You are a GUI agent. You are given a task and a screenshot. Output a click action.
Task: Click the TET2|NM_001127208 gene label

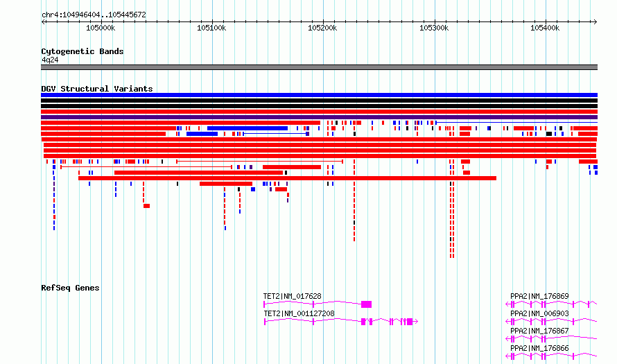click(299, 313)
